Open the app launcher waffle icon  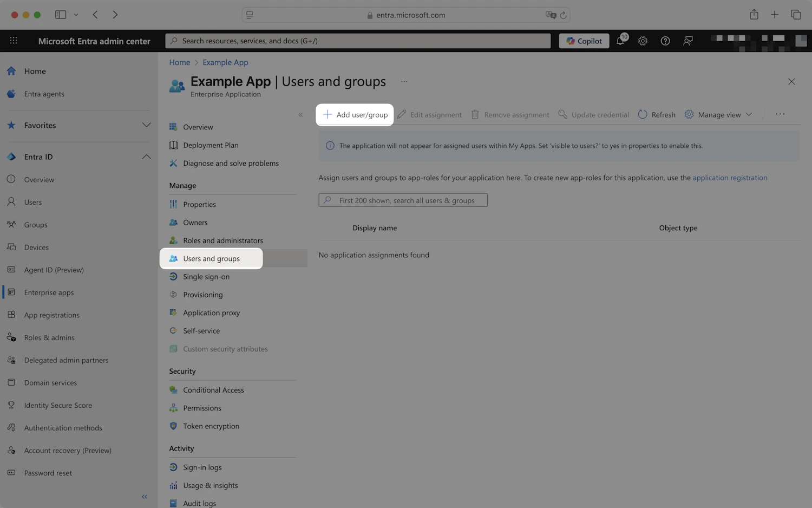point(14,41)
